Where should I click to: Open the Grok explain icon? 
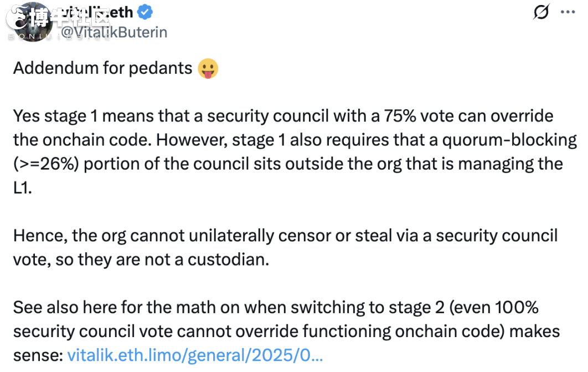[x=541, y=12]
